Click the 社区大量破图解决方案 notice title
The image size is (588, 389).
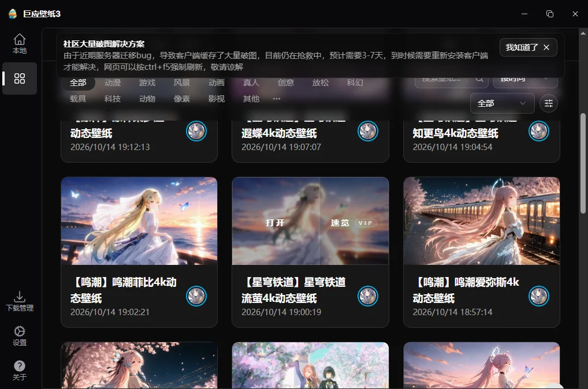click(104, 44)
